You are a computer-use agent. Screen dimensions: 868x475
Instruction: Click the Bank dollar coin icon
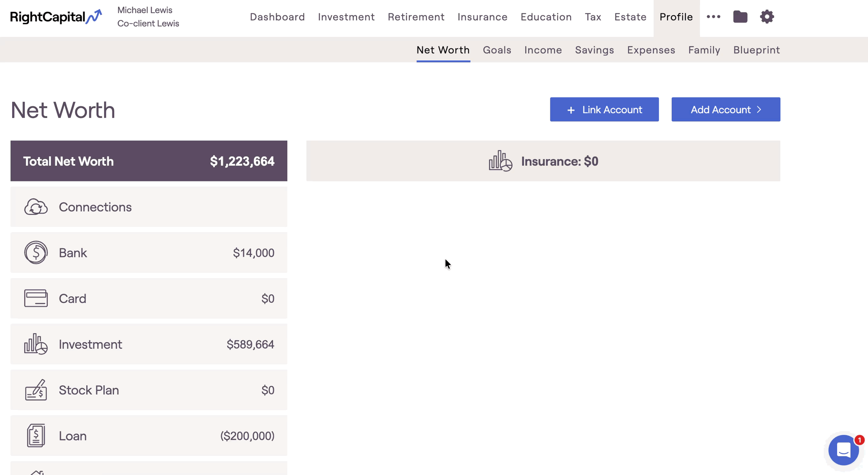36,252
